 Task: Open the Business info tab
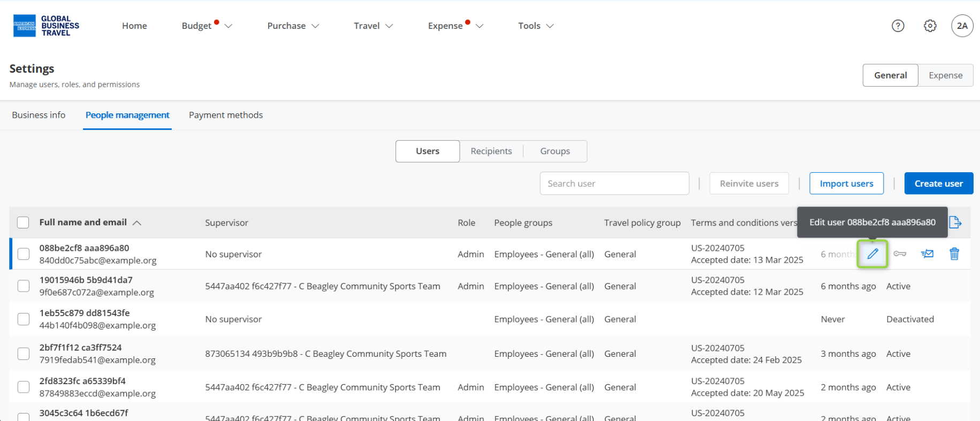tap(39, 115)
